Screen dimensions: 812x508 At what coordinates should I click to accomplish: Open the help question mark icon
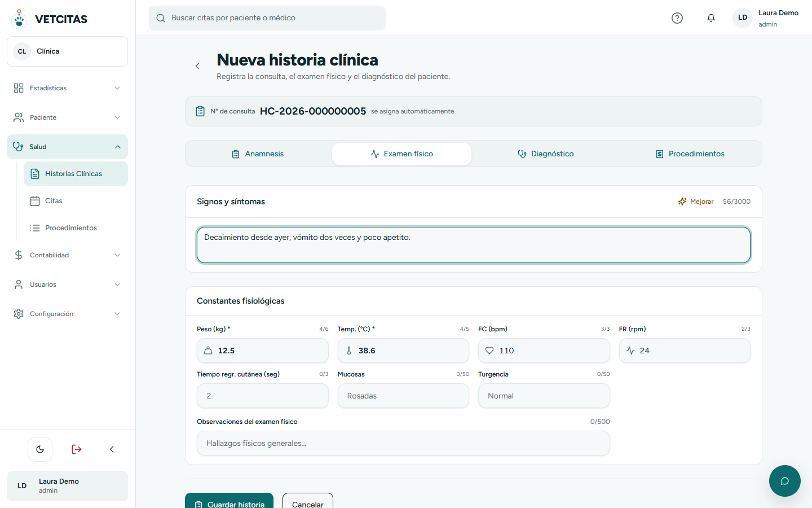(x=677, y=18)
